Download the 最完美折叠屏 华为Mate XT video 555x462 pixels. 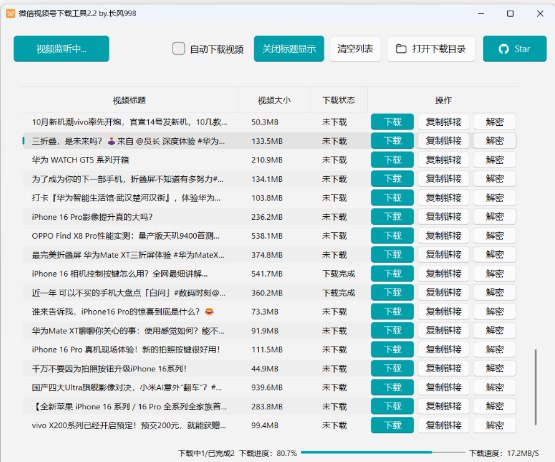pos(392,255)
